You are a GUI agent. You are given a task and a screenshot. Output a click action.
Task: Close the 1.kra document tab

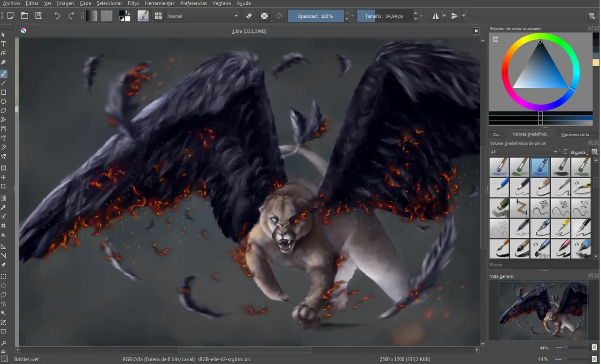(476, 31)
